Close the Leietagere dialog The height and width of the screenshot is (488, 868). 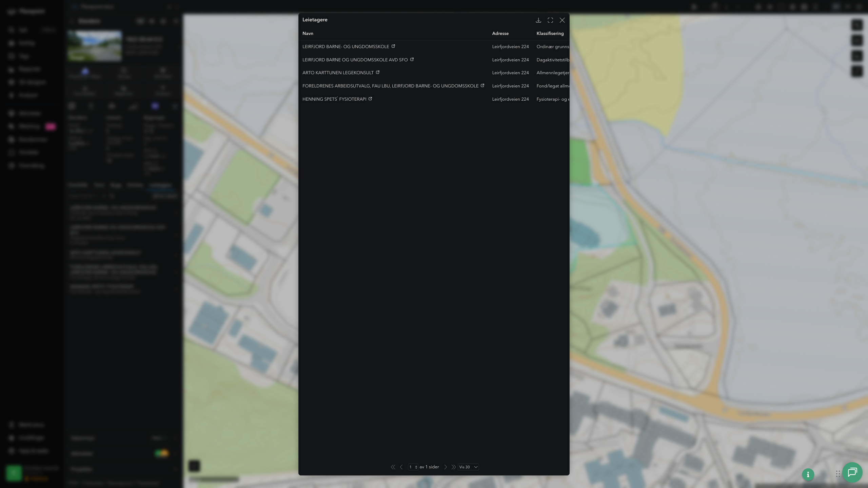(562, 20)
